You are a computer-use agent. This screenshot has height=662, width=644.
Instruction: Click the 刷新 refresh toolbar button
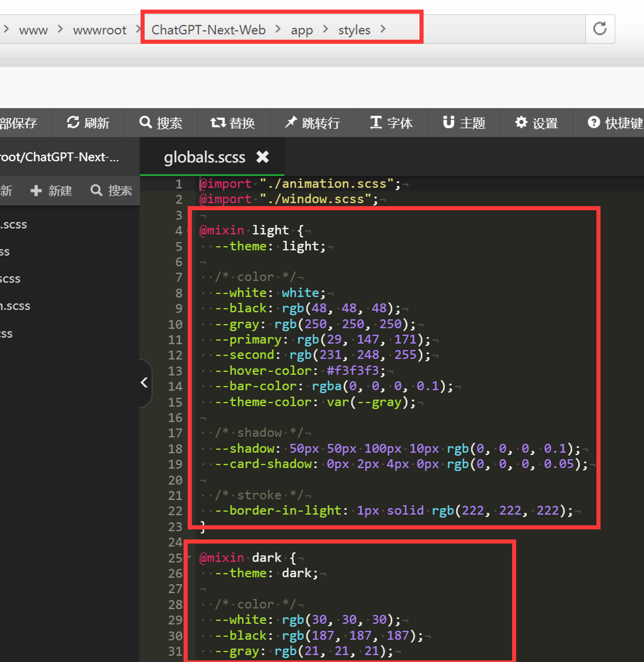(88, 123)
